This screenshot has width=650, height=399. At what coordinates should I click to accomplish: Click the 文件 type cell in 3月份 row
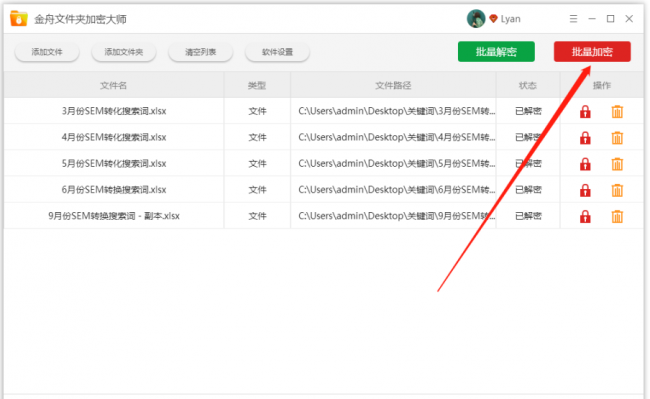(257, 111)
